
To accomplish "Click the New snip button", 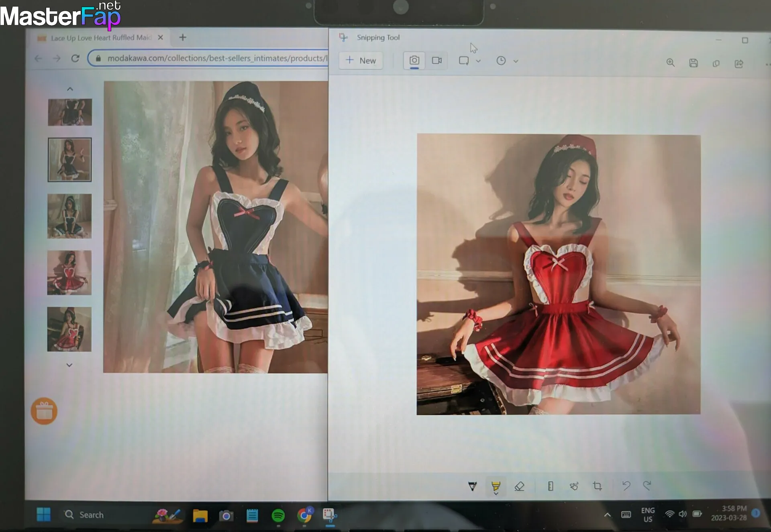I will tap(361, 61).
